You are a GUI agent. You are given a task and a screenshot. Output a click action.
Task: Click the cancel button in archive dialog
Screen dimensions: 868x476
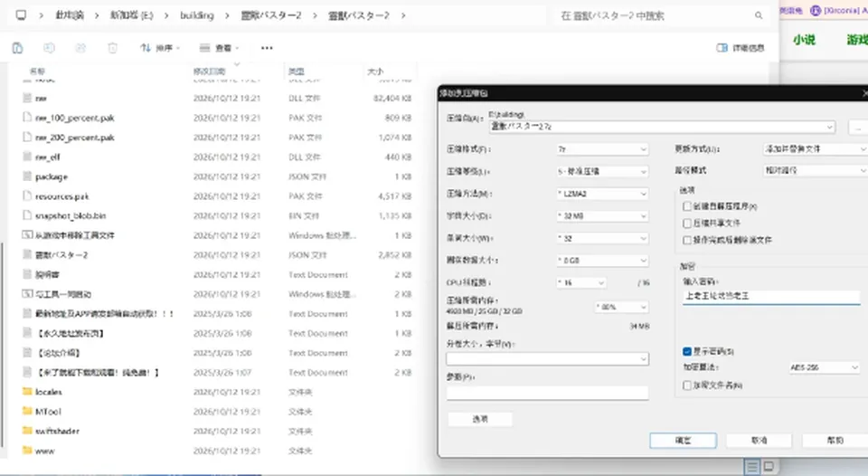pos(759,441)
